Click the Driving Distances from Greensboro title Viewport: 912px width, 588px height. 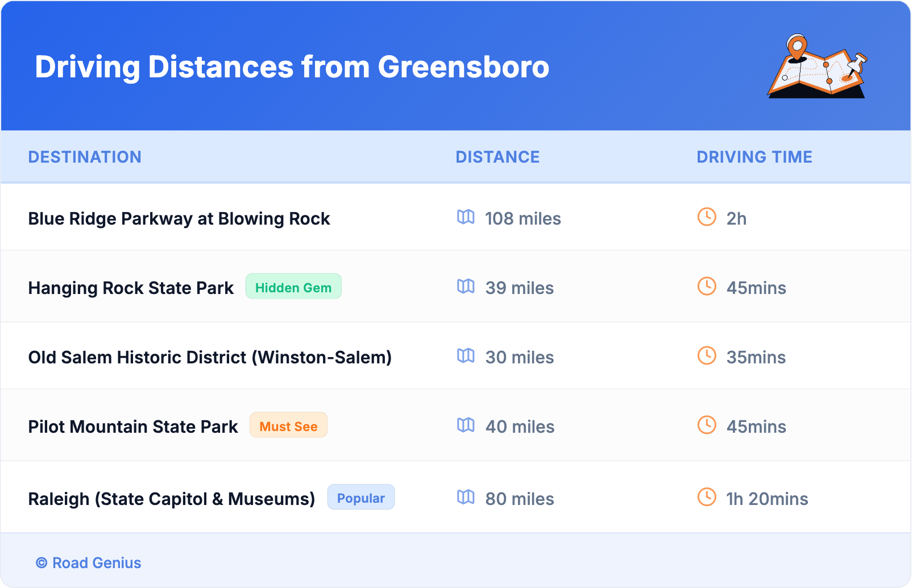coord(292,67)
